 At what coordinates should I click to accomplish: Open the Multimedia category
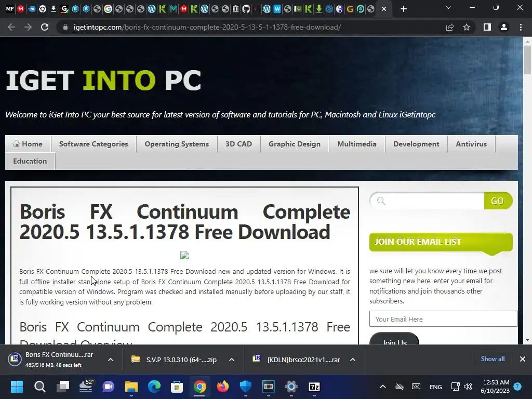pos(357,144)
